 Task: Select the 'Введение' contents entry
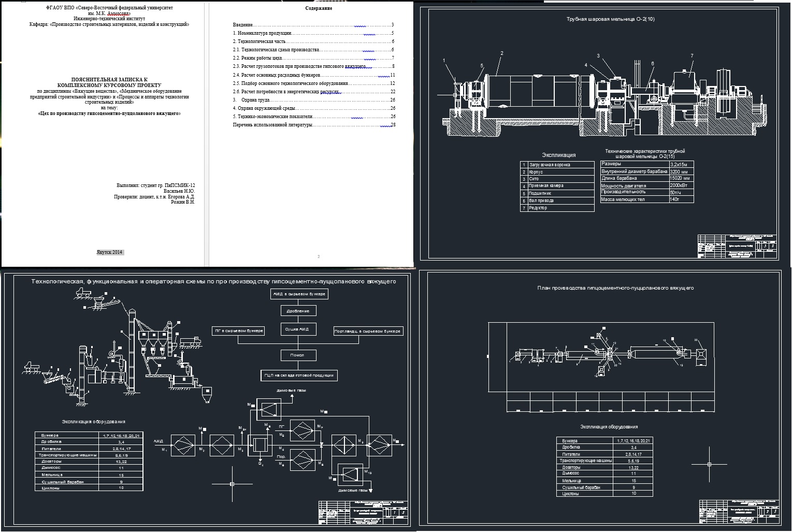(313, 25)
